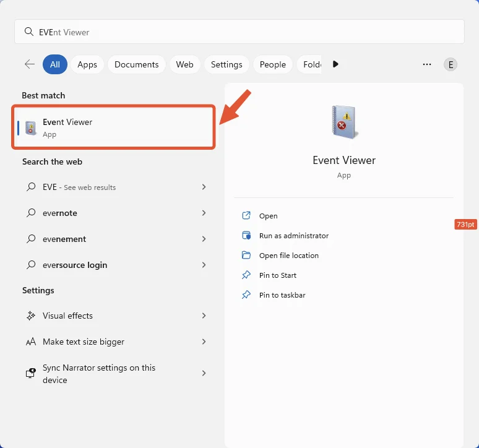This screenshot has height=448, width=479.
Task: Click the Search the web heading
Action: (x=52, y=162)
